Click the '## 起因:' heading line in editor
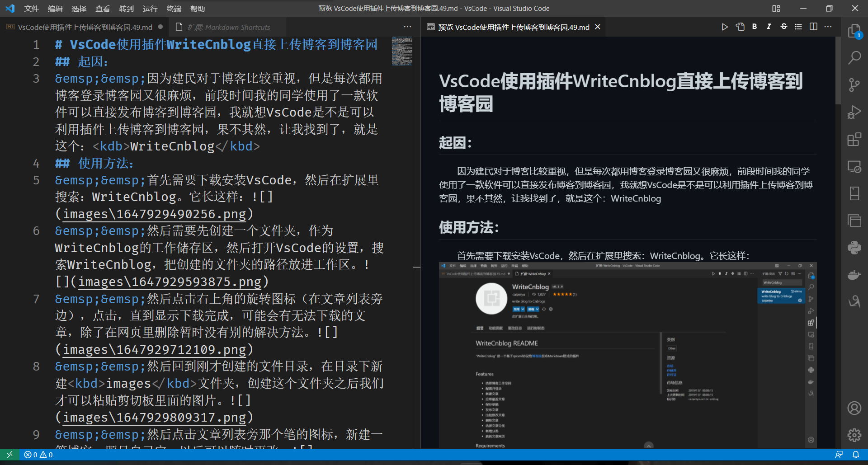 (82, 62)
